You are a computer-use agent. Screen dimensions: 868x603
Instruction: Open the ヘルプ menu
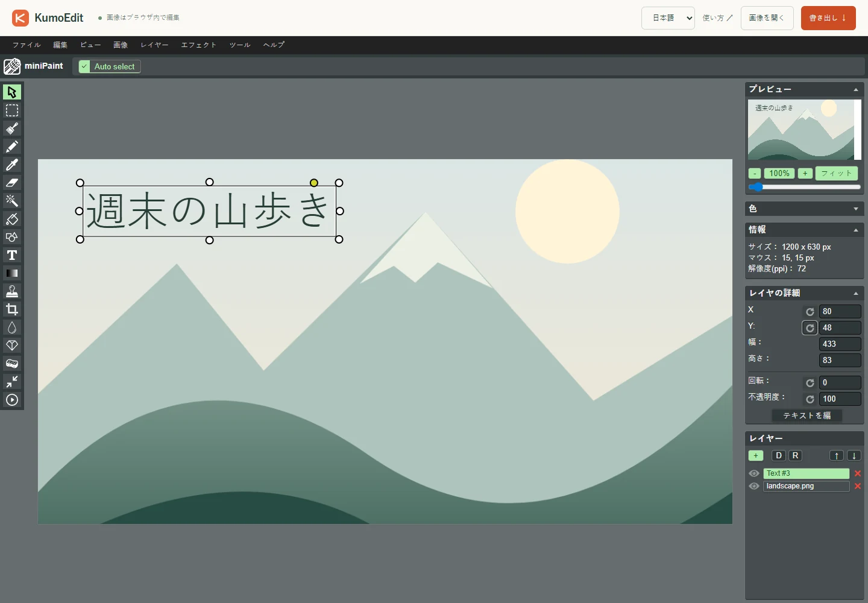tap(274, 45)
